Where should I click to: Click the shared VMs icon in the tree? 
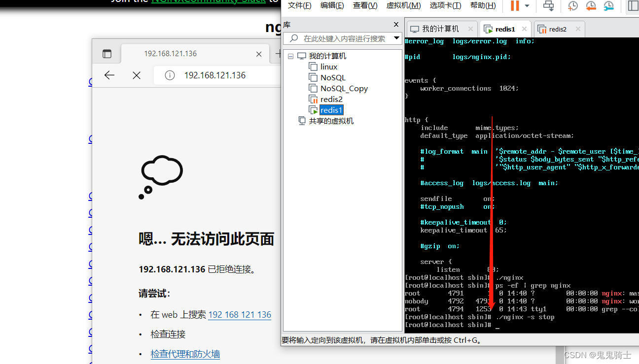(302, 121)
